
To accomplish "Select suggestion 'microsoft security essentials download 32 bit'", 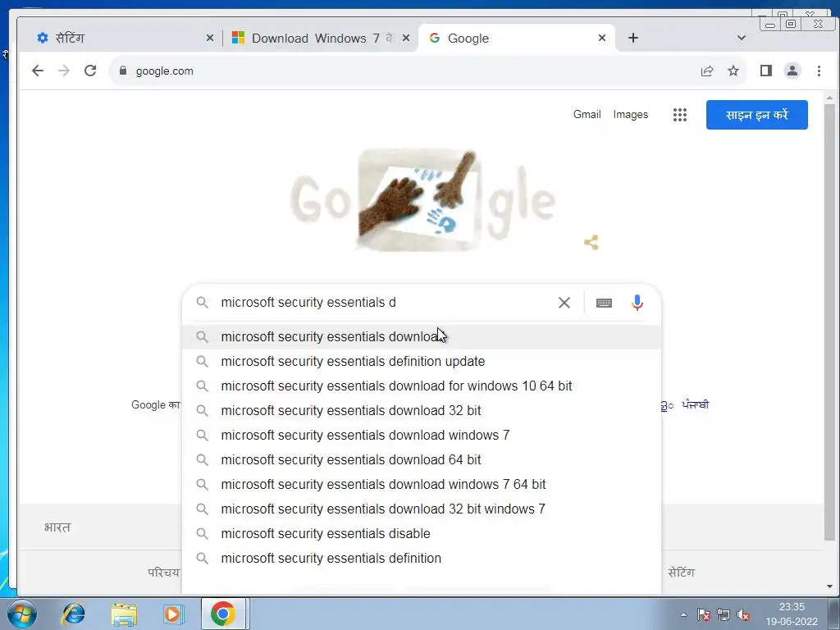I will click(421, 411).
